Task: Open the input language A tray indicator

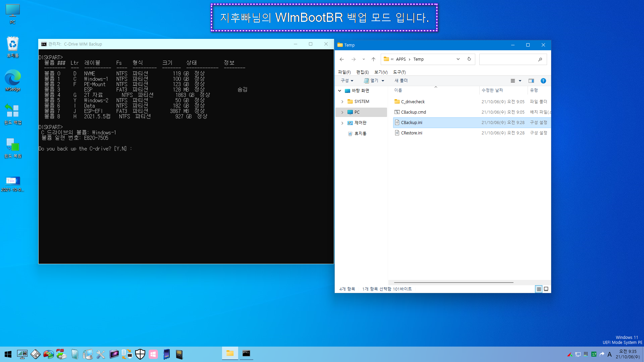Action: [609, 354]
